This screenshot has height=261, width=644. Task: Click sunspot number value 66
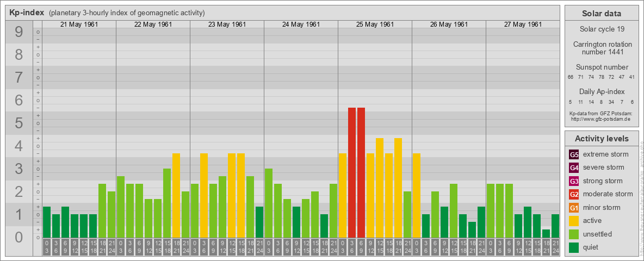tap(571, 77)
